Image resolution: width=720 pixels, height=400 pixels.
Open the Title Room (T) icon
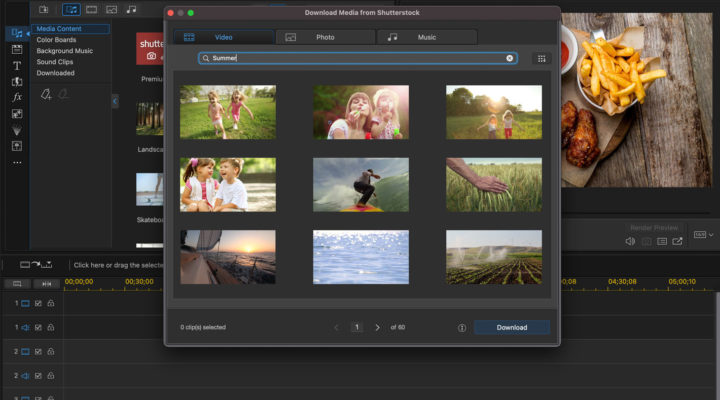[x=17, y=66]
